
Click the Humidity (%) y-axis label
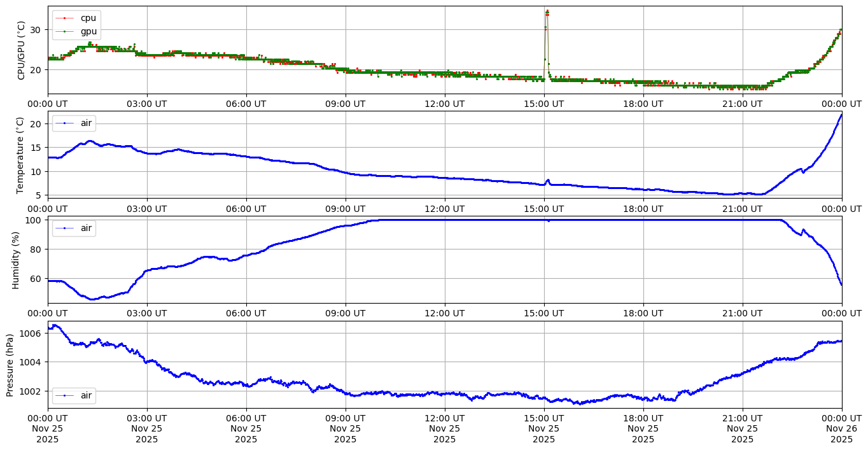16,260
